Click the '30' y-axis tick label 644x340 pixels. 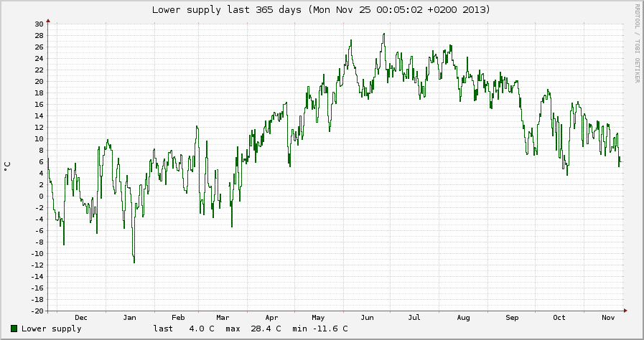(x=39, y=24)
